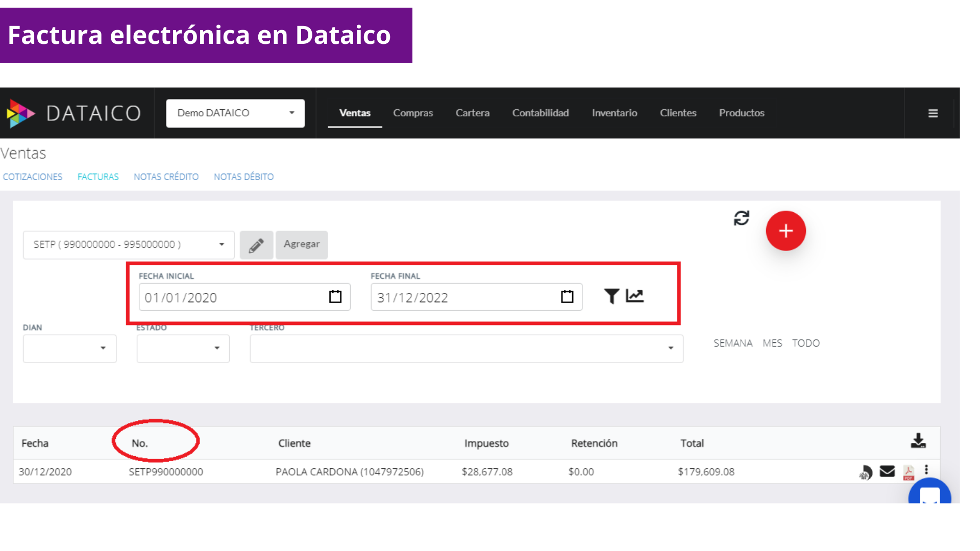Sort by the No. column header
Viewport: 980px width, 551px height.
tap(140, 443)
